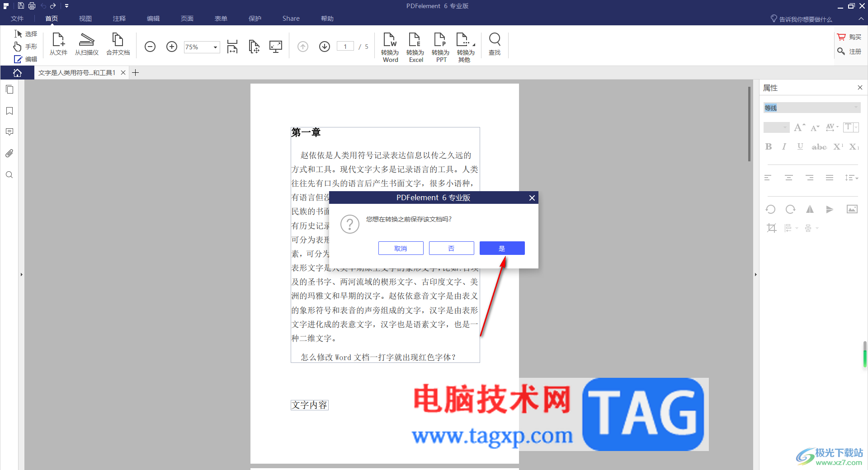
Task: Toggle strikethrough formatting
Action: (819, 147)
